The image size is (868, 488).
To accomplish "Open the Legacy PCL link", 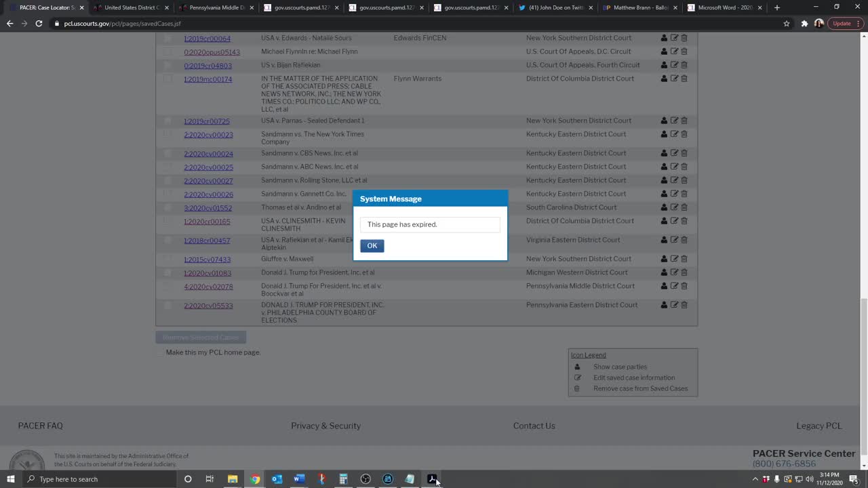I will (x=818, y=426).
